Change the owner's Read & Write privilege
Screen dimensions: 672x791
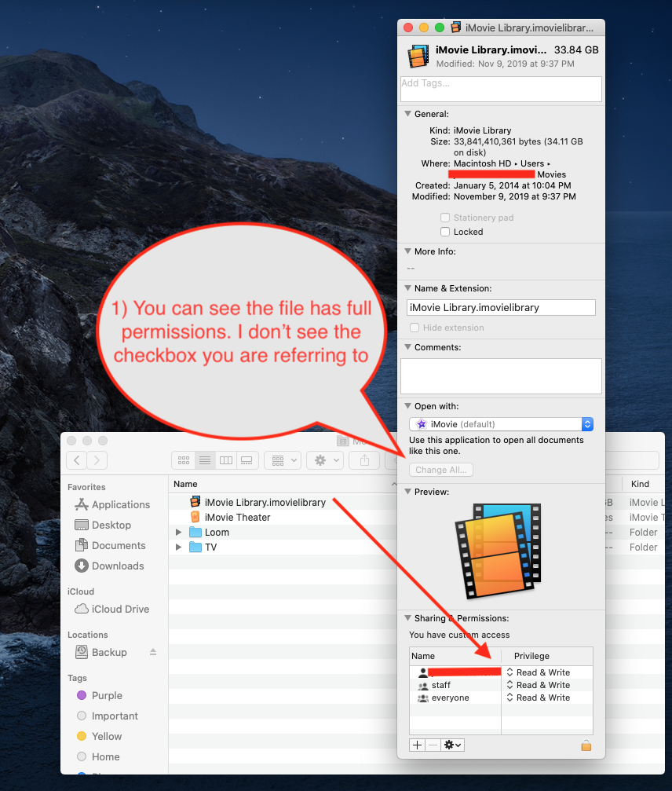[538, 672]
